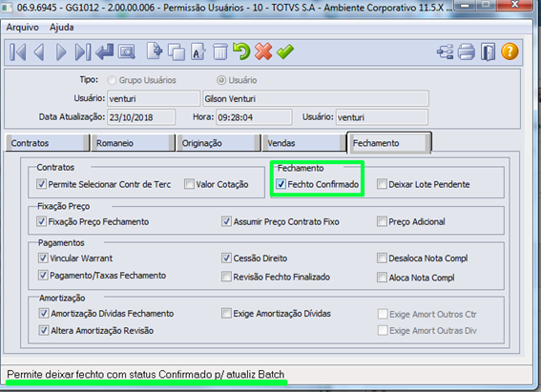Click the Exige Amort Outros Ctr checkbox
Viewport: 541px width, 392px height.
(x=383, y=314)
